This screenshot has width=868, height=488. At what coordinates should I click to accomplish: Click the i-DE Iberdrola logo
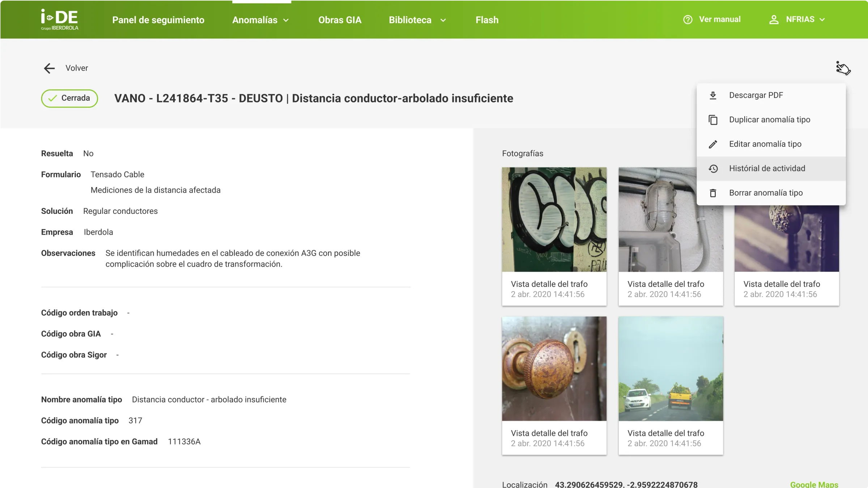click(60, 20)
